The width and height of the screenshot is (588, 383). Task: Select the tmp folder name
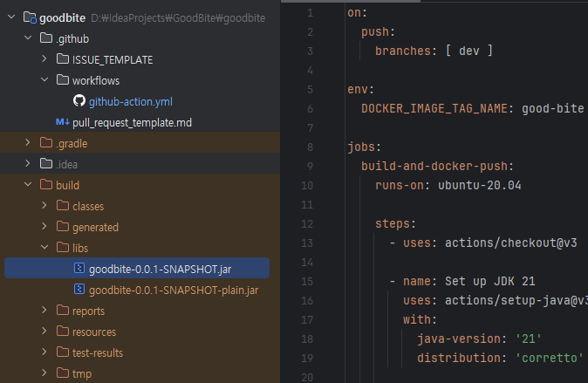click(x=82, y=374)
